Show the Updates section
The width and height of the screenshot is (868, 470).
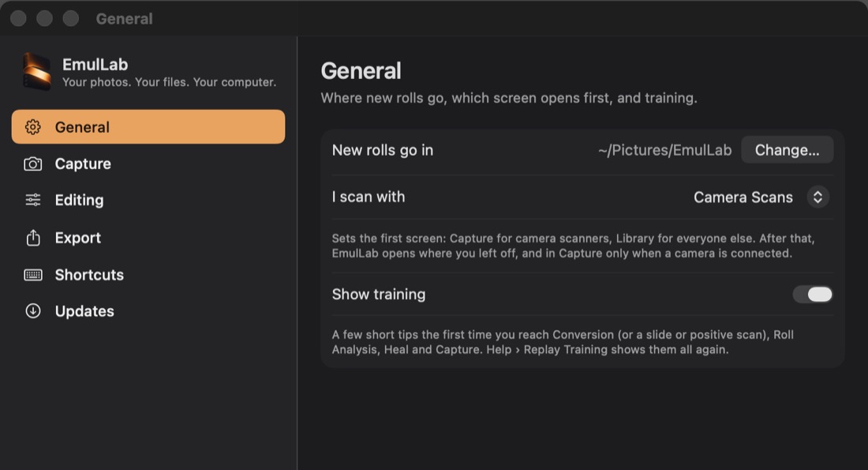[148, 311]
